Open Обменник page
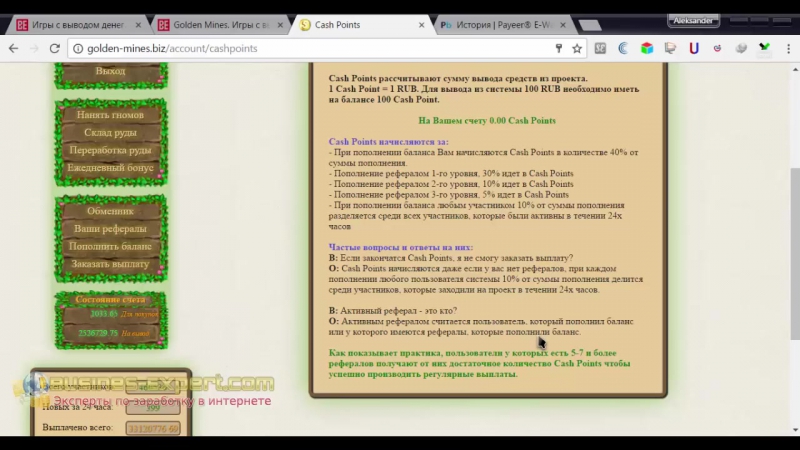This screenshot has height=450, width=800. coord(110,211)
